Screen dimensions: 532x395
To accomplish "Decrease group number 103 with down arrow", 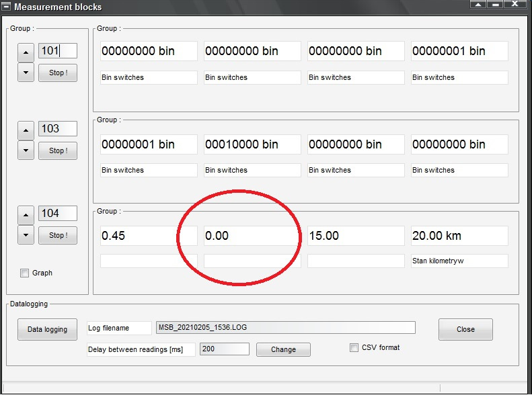I will tap(26, 150).
